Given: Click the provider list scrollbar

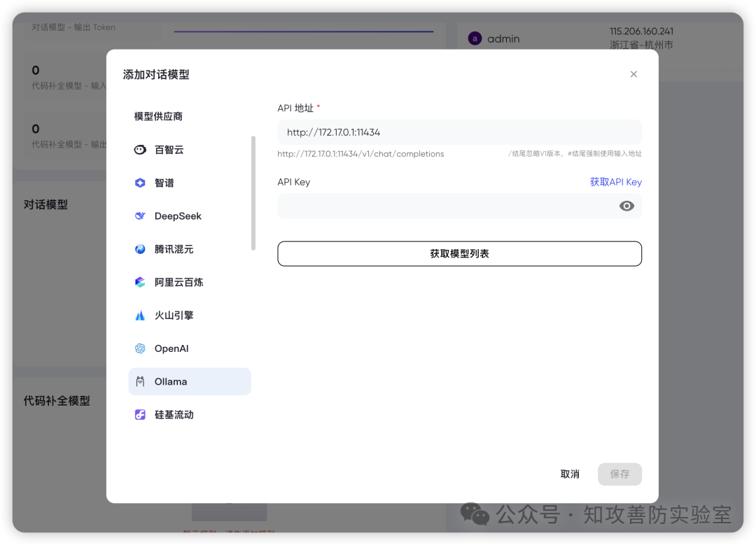Looking at the screenshot, I should (x=253, y=193).
